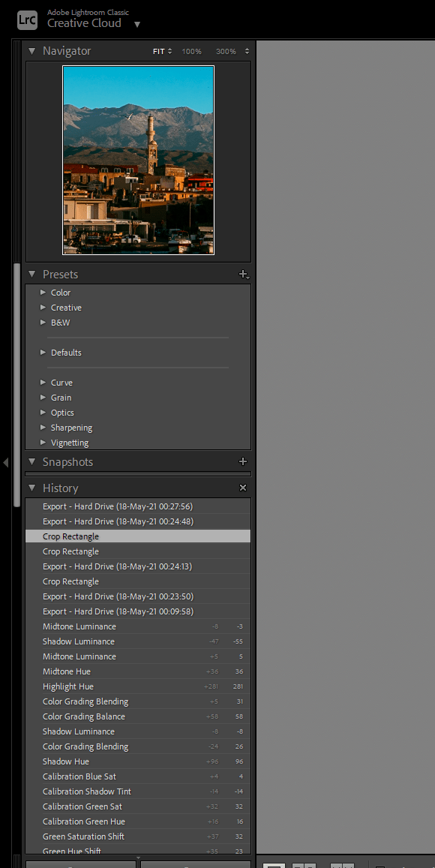The width and height of the screenshot is (435, 868).
Task: Select Midtone Luminance step with value 5
Action: pyautogui.click(x=138, y=656)
